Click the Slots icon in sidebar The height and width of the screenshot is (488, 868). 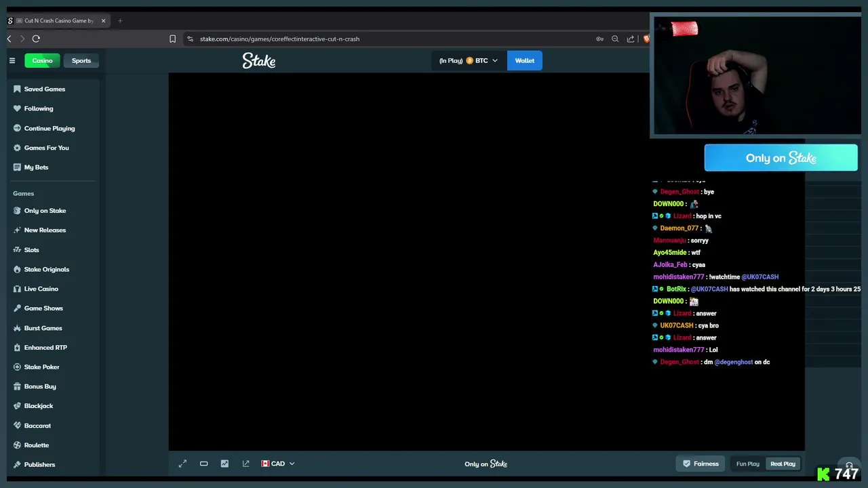[17, 250]
